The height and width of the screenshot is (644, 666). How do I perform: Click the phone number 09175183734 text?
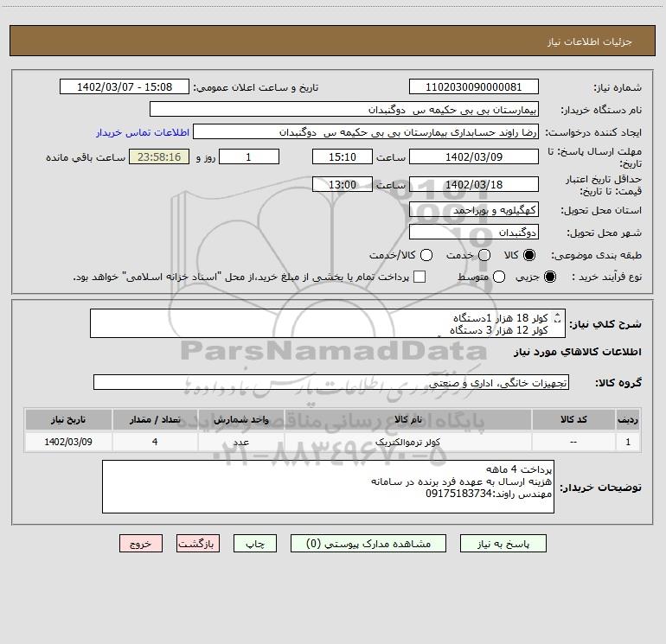pyautogui.click(x=458, y=494)
